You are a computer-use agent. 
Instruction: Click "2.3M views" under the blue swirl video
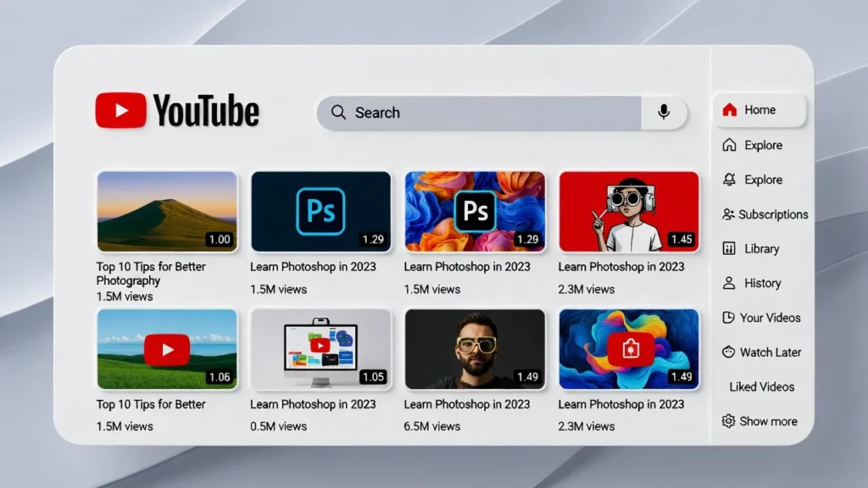tap(587, 427)
